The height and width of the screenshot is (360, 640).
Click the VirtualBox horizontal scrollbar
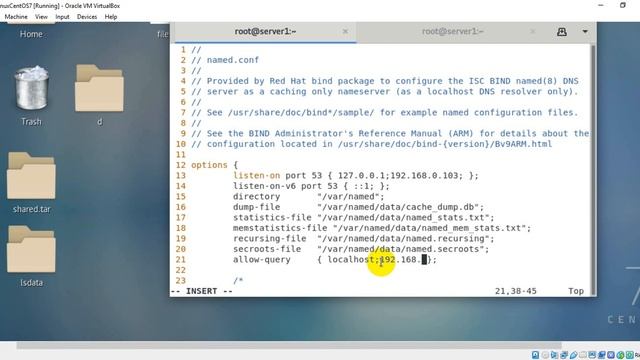click(x=289, y=345)
